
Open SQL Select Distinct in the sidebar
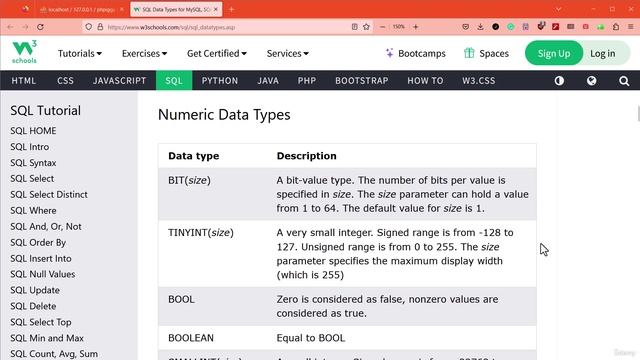pos(49,194)
